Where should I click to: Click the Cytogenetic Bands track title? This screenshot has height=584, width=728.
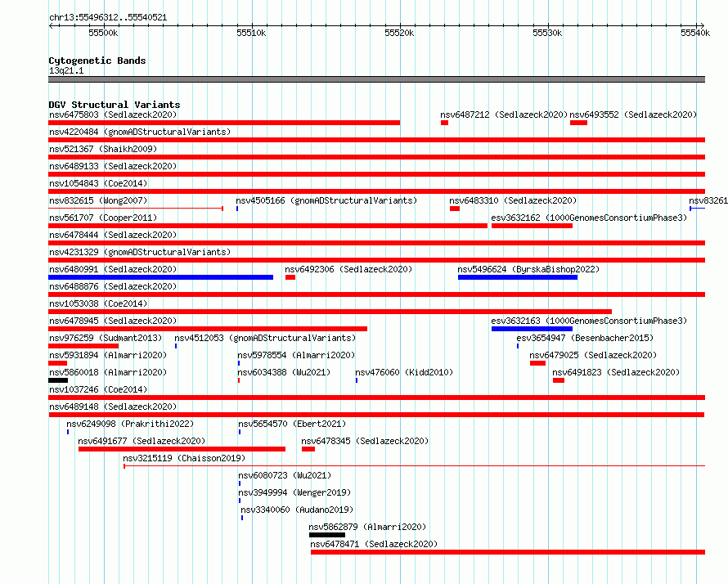(97, 61)
